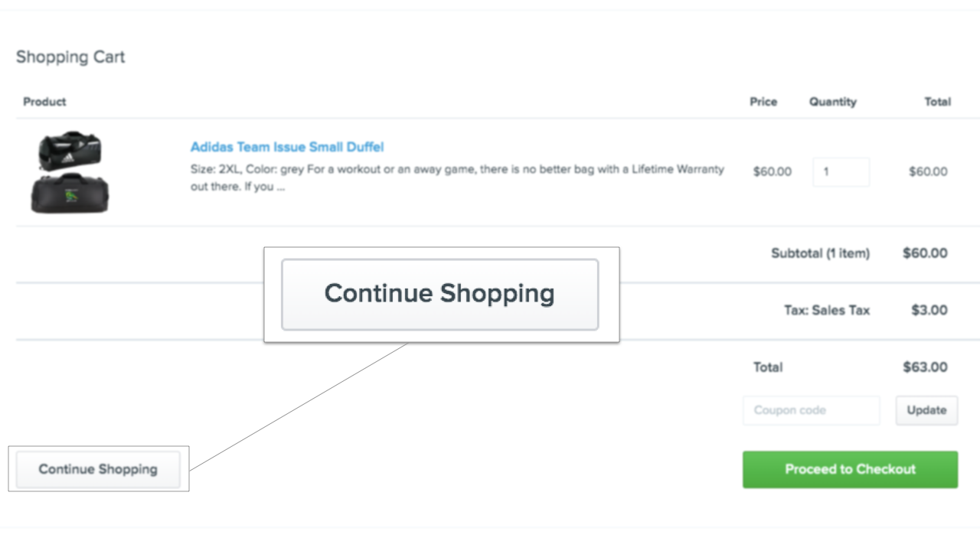980x551 pixels.
Task: Click the Update coupon button
Action: (x=926, y=410)
